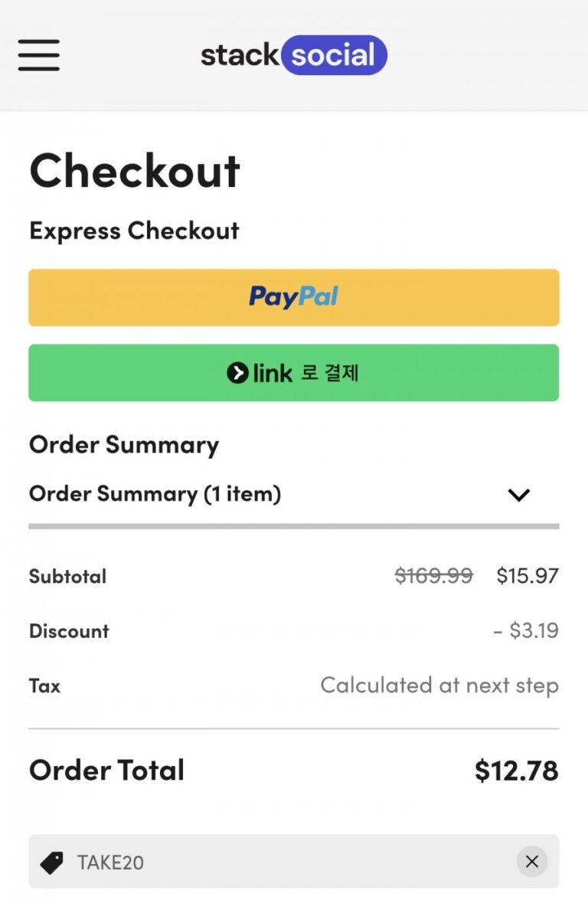Image resolution: width=588 pixels, height=900 pixels.
Task: Open the hamburger navigation menu
Action: pyautogui.click(x=39, y=55)
